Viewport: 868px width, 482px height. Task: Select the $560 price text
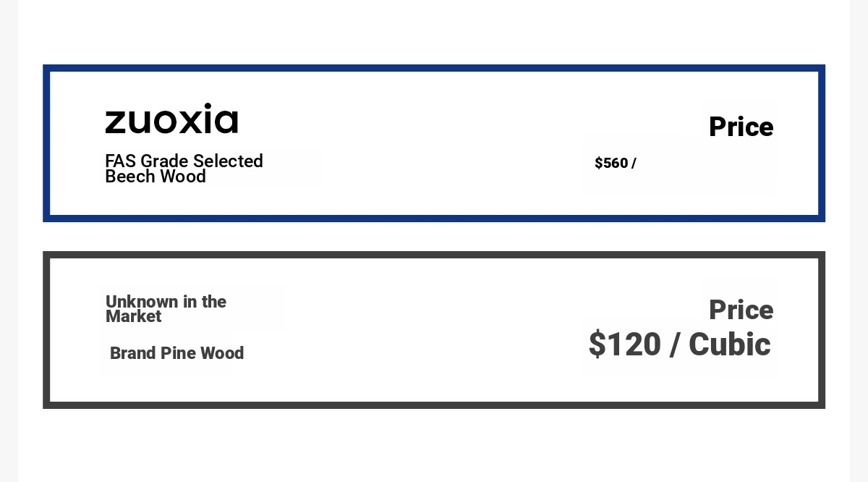pyautogui.click(x=611, y=164)
